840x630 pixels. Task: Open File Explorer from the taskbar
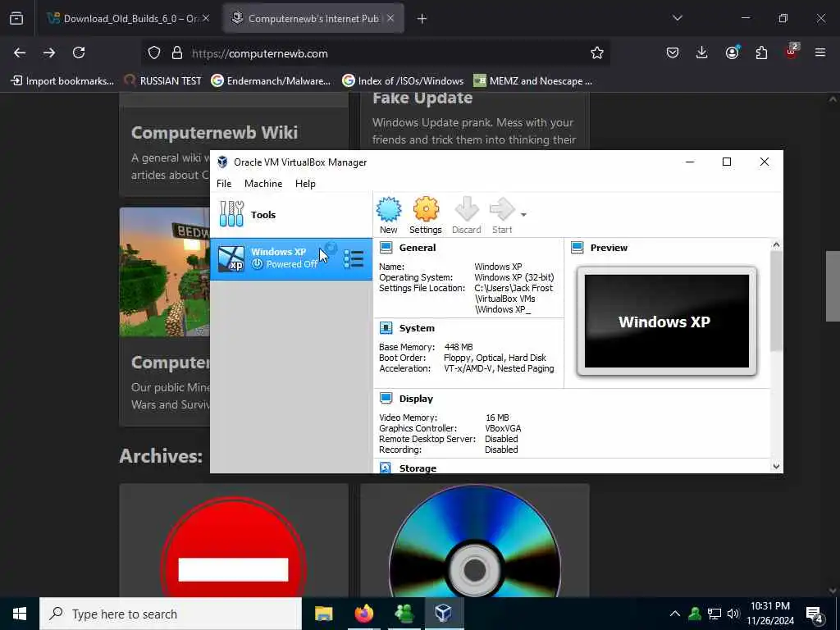coord(323,614)
